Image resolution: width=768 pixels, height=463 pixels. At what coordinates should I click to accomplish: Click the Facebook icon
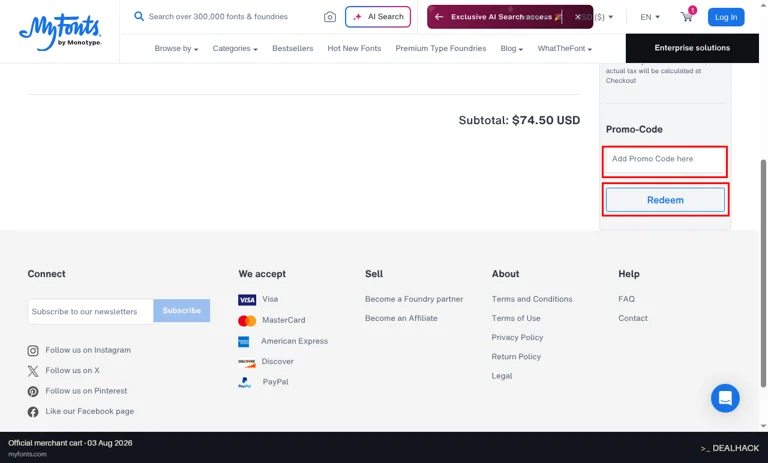33,412
